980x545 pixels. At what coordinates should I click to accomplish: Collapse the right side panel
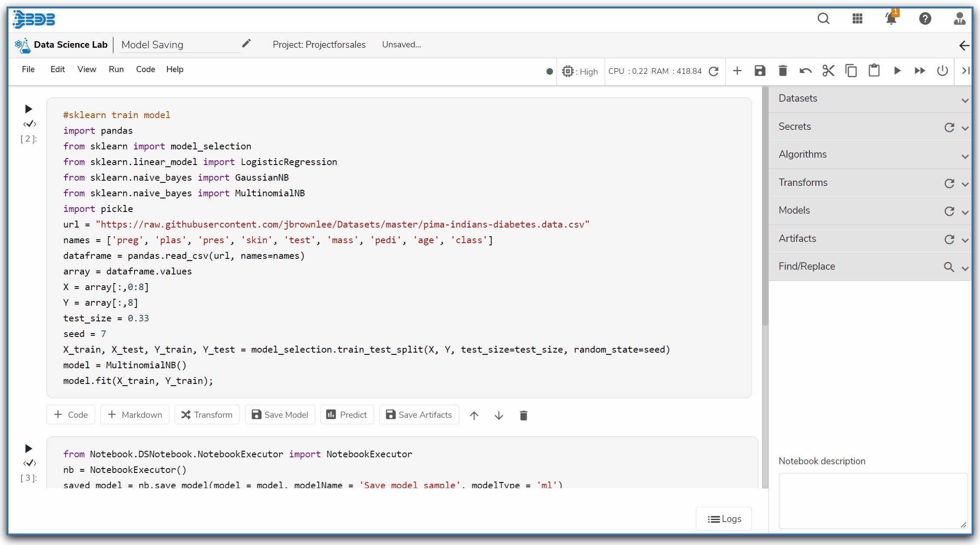(x=965, y=71)
